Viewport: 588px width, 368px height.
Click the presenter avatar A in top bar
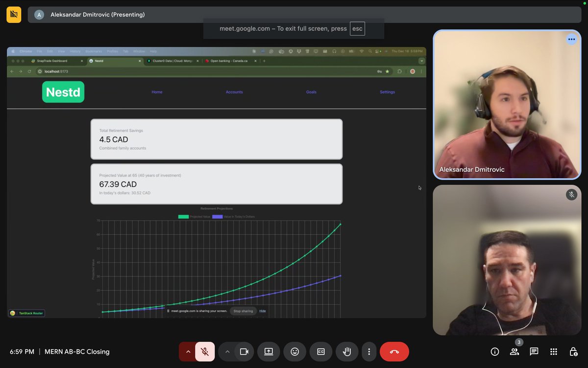pos(39,15)
